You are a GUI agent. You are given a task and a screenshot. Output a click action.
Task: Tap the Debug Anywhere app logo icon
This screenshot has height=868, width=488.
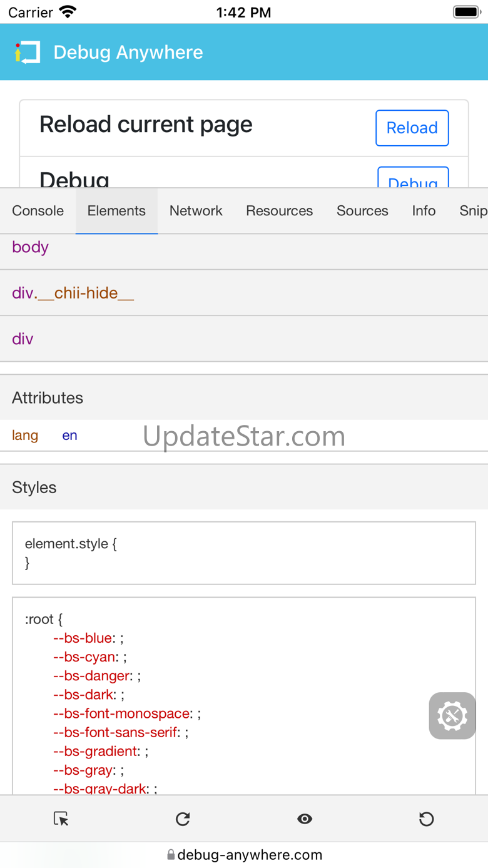coord(28,53)
